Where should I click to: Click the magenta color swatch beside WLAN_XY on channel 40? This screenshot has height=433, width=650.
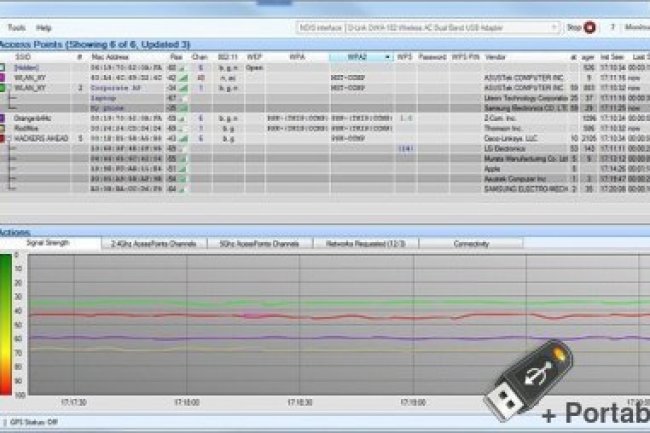2,77
